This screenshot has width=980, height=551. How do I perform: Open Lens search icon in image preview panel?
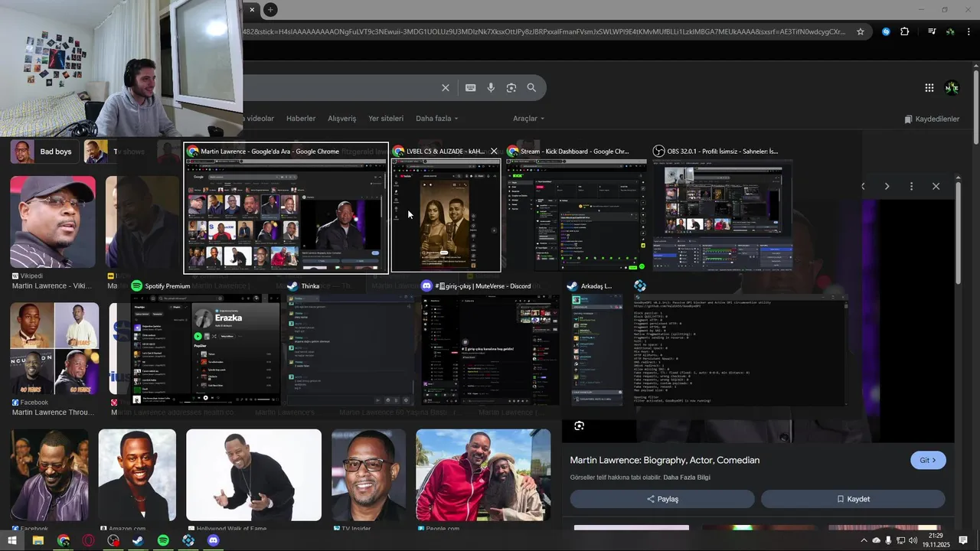(x=580, y=425)
